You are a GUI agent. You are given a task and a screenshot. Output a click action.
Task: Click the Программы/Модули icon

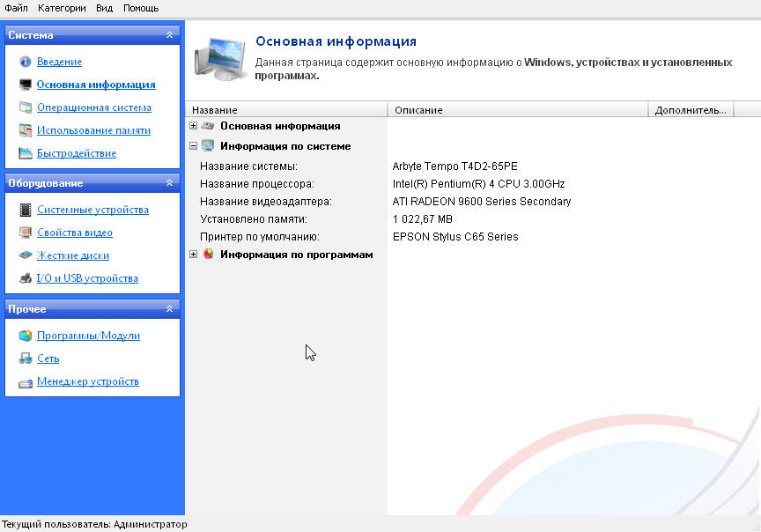click(26, 336)
